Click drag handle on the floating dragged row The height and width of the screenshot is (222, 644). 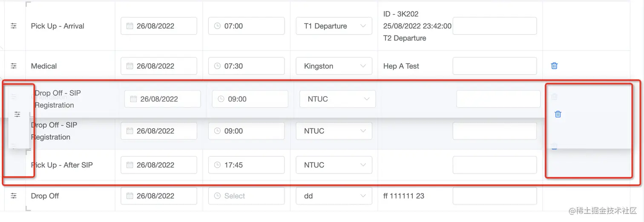tap(17, 114)
